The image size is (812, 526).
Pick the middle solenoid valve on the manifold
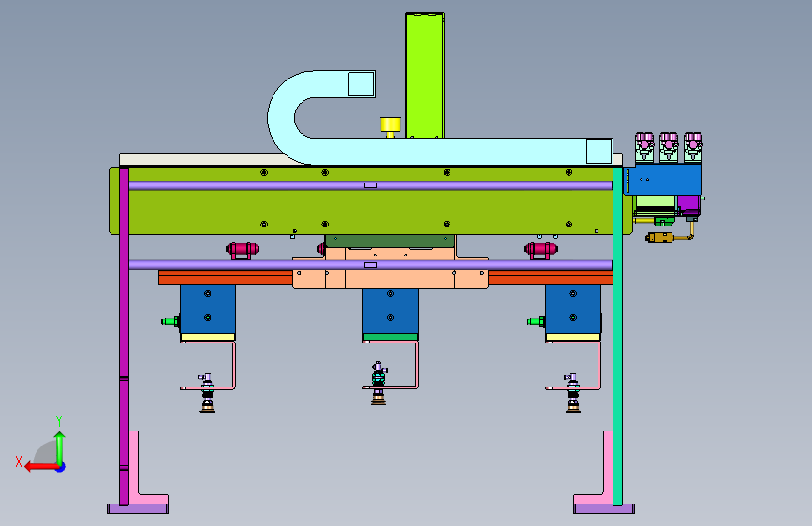coord(669,147)
